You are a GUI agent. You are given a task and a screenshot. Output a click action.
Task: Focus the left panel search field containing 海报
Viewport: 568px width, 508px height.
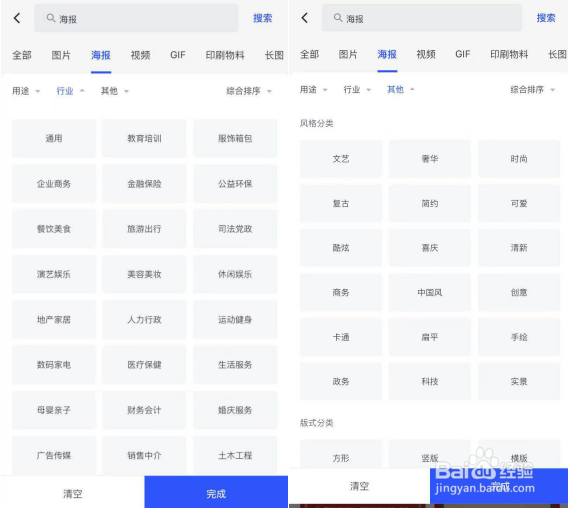point(136,18)
